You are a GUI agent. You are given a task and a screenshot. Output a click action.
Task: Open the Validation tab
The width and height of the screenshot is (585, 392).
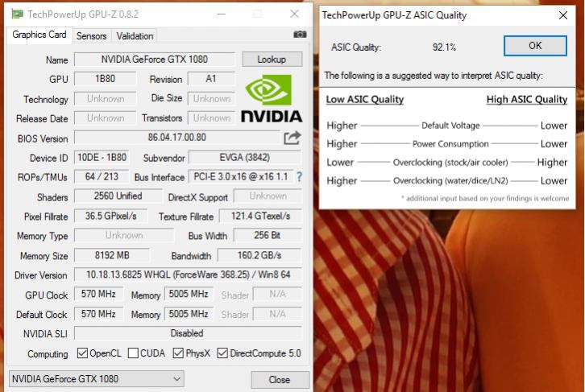135,36
